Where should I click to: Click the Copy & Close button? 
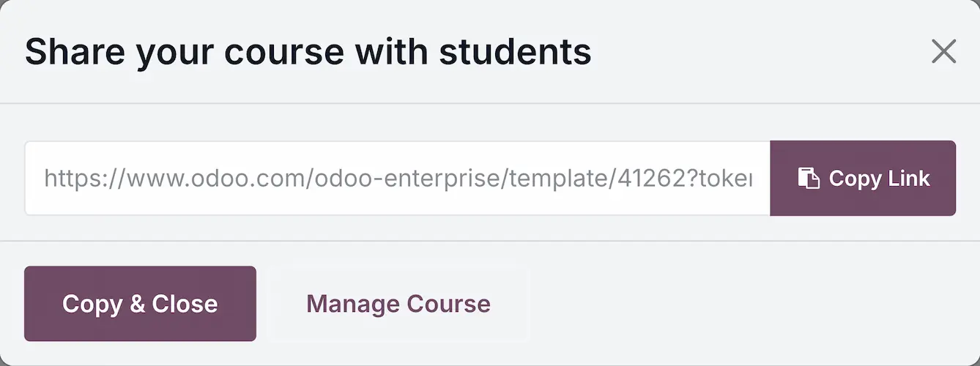140,304
